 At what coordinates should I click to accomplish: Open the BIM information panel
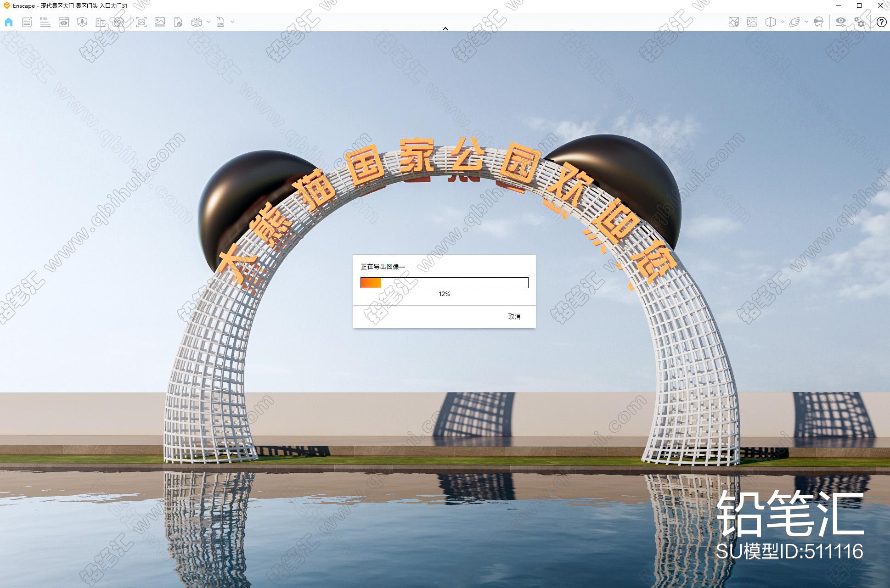point(45,22)
